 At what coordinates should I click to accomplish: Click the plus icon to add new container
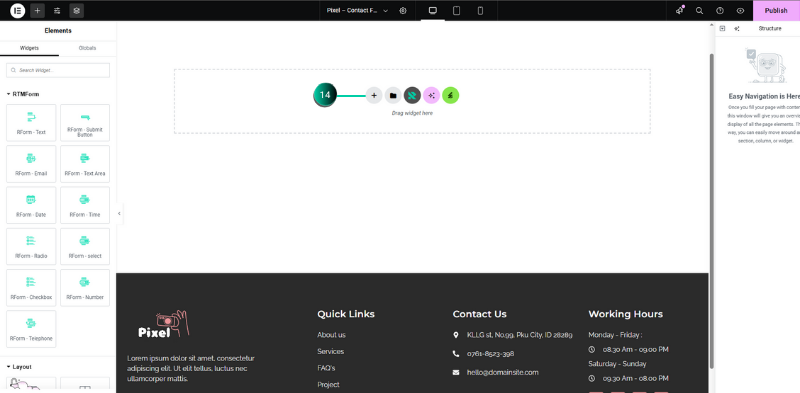[374, 95]
